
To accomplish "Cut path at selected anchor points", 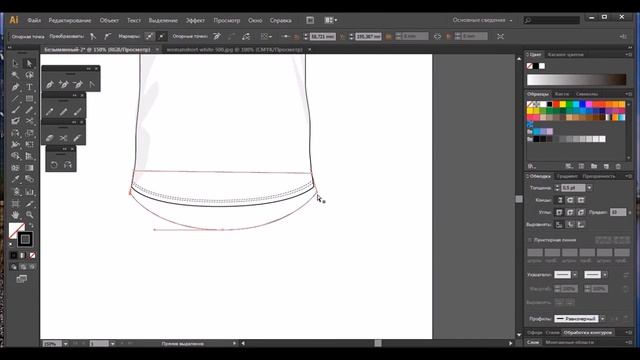I will [x=246, y=36].
